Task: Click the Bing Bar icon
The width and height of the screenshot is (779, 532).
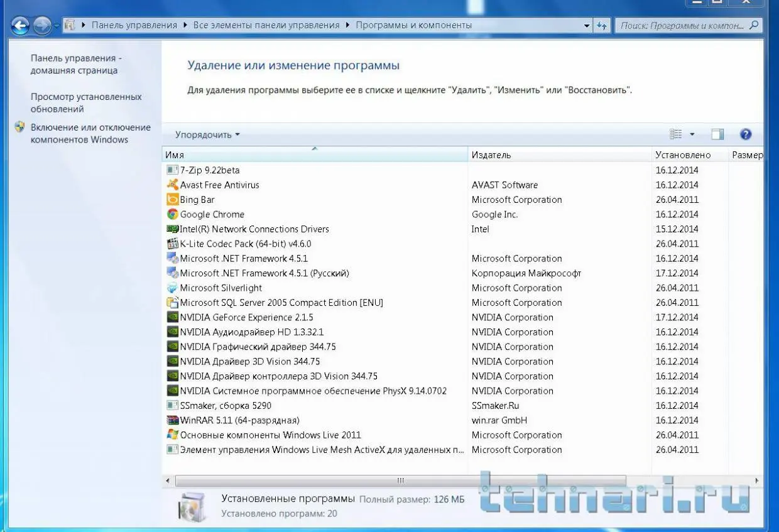Action: 172,200
